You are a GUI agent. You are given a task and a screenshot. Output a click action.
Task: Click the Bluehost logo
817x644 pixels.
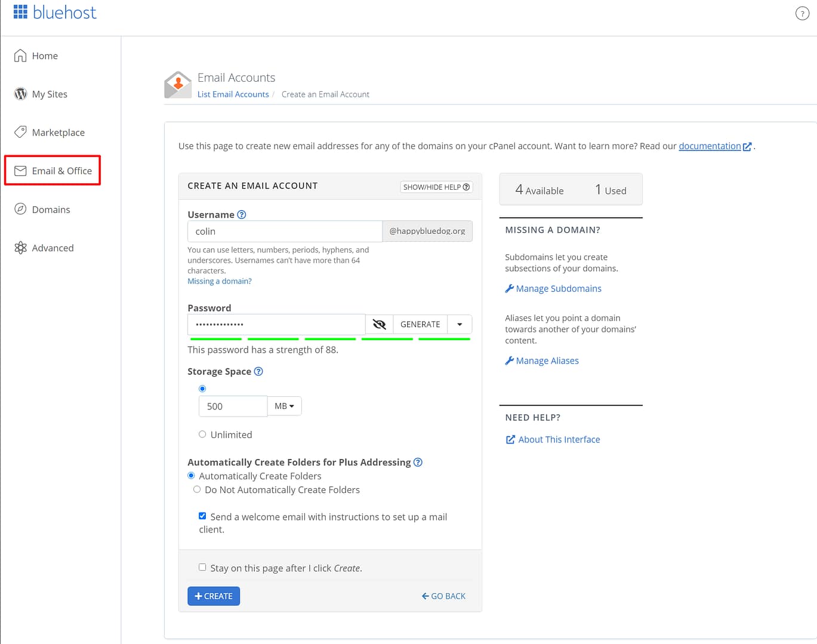55,12
